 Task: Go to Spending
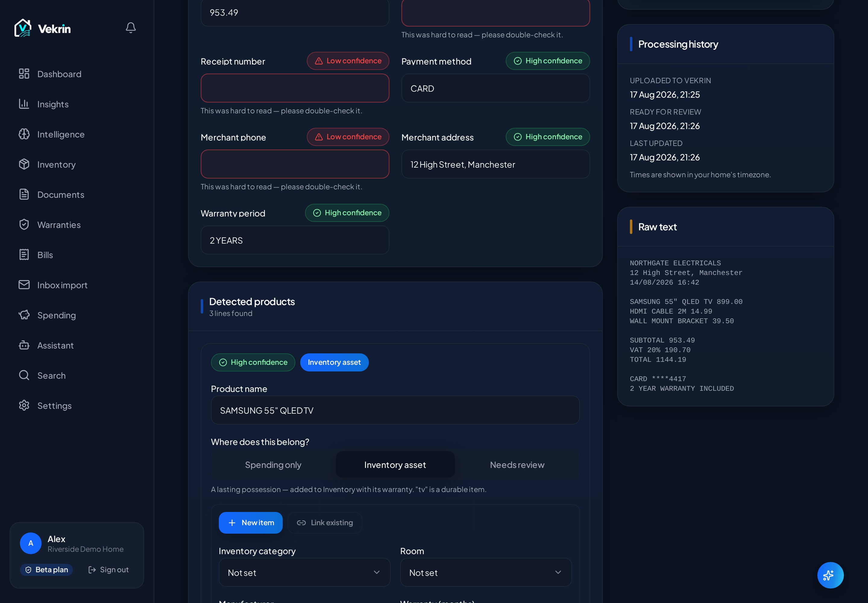pos(77,315)
